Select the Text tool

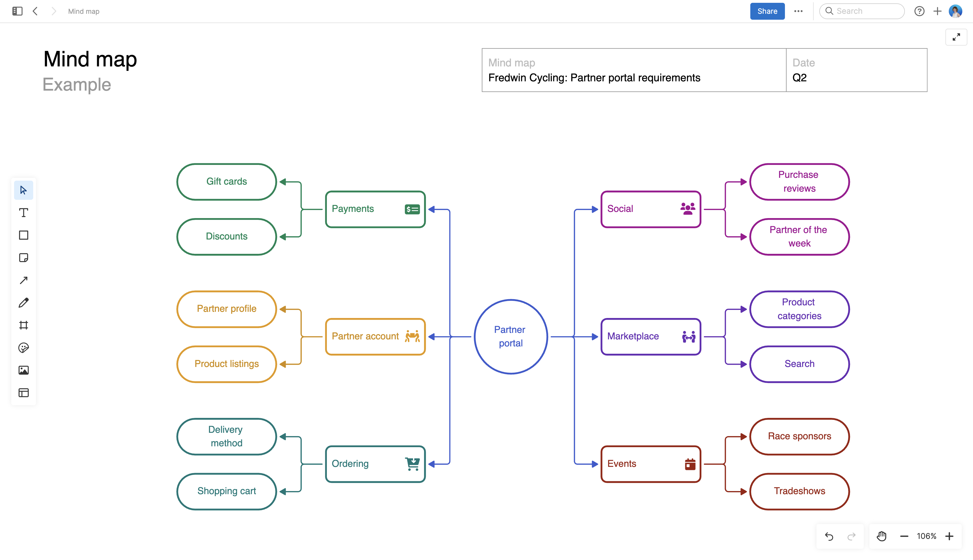(23, 212)
